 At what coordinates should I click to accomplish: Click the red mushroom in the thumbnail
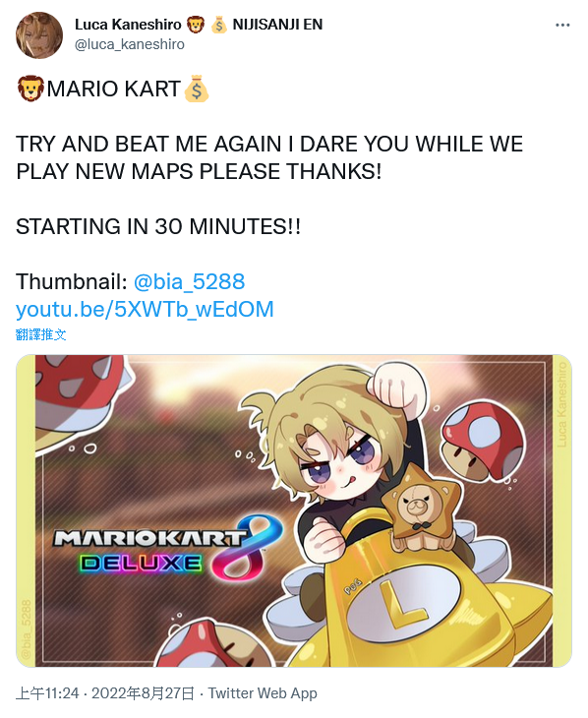click(x=483, y=439)
